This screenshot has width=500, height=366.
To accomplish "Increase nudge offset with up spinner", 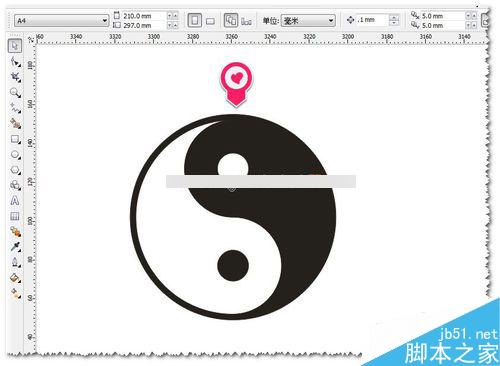I will pyautogui.click(x=394, y=17).
